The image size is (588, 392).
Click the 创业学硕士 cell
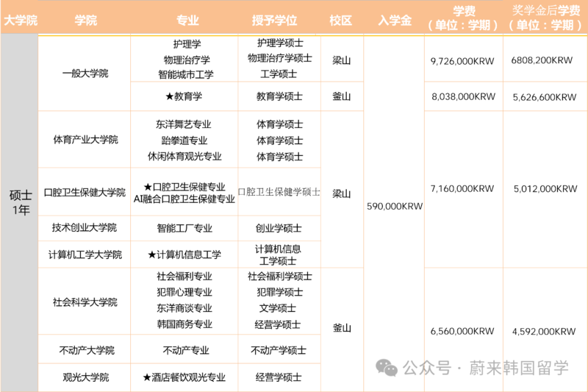click(x=279, y=228)
